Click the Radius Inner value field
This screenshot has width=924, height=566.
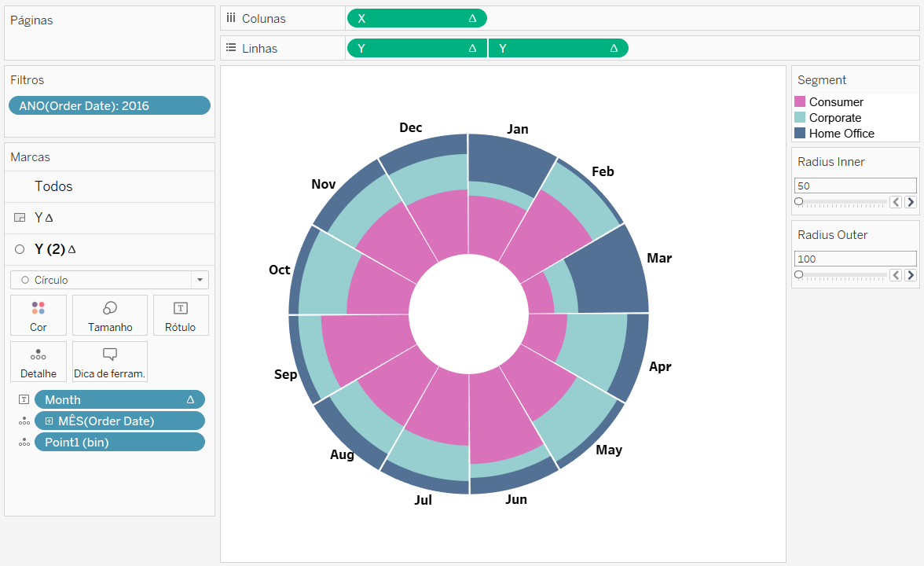[x=856, y=186]
